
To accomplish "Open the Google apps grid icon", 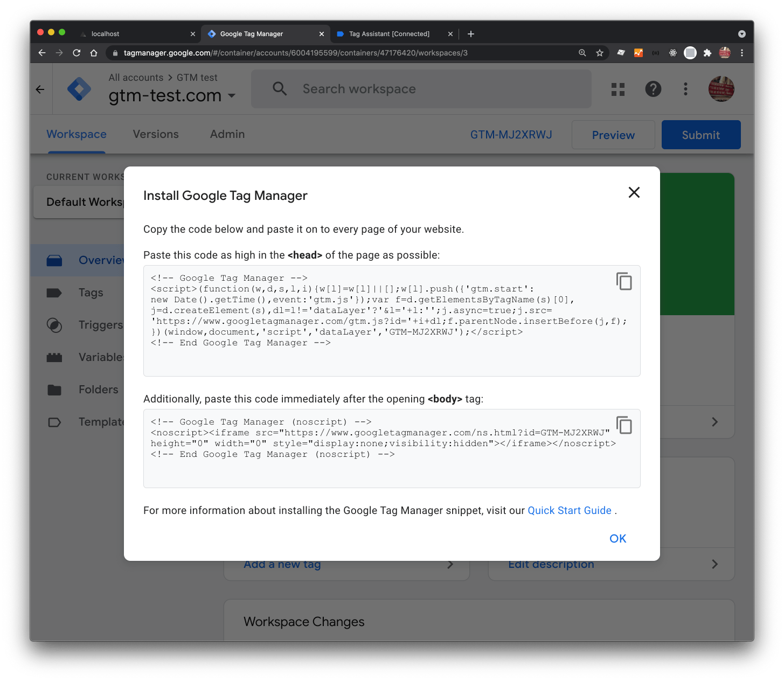I will pyautogui.click(x=618, y=89).
